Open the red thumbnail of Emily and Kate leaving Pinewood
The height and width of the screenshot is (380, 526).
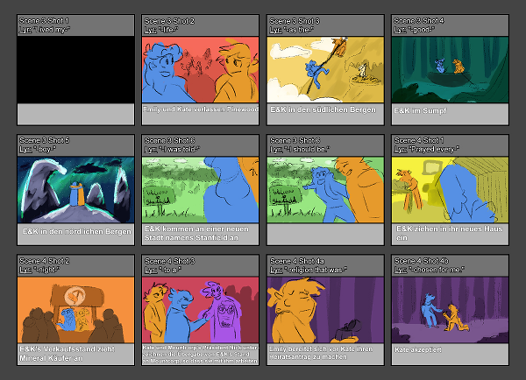pos(200,69)
